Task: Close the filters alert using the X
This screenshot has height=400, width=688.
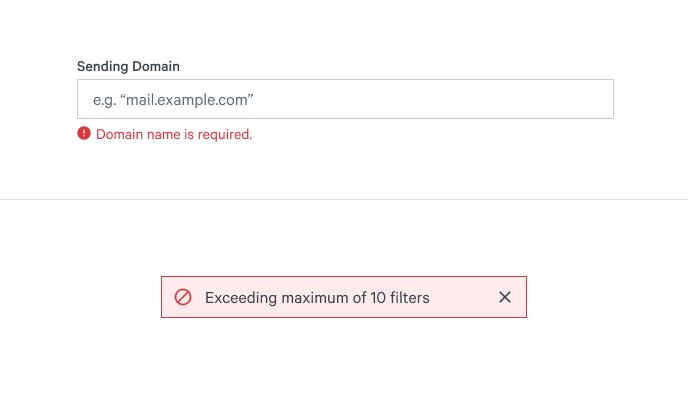Action: click(505, 297)
